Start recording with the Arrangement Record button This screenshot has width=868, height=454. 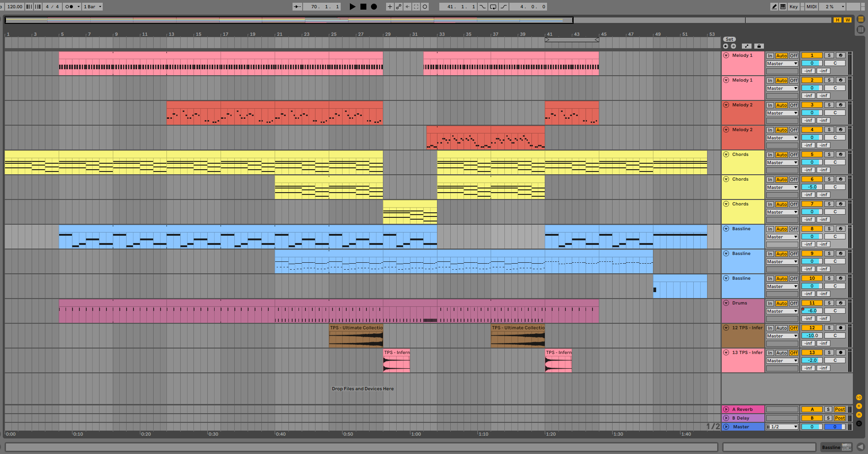pos(374,6)
